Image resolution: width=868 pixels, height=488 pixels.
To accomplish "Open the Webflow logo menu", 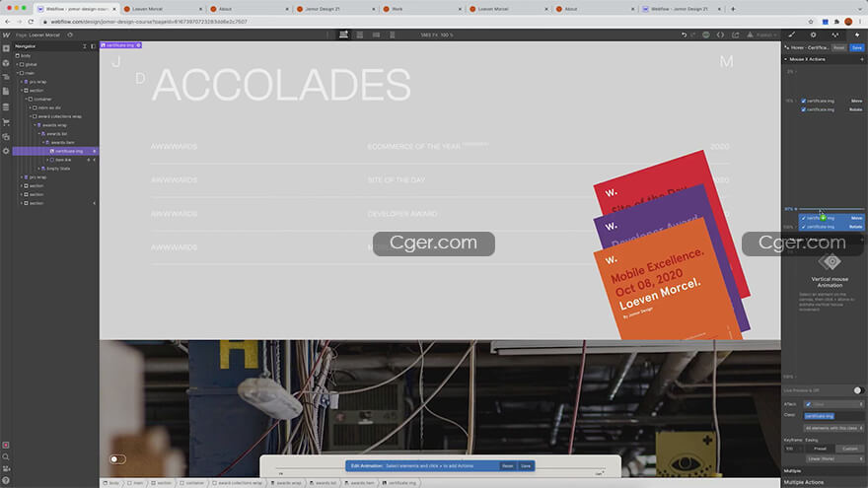I will pyautogui.click(x=6, y=35).
